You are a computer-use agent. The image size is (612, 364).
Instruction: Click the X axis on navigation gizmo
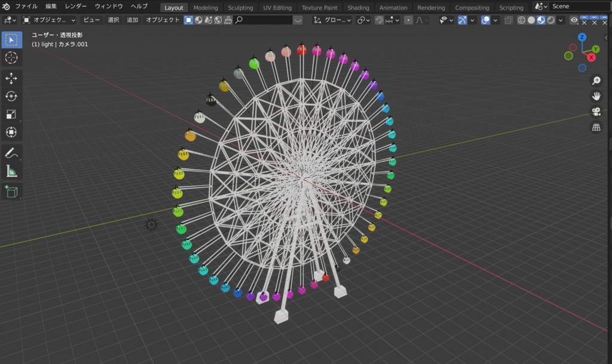[x=591, y=58]
